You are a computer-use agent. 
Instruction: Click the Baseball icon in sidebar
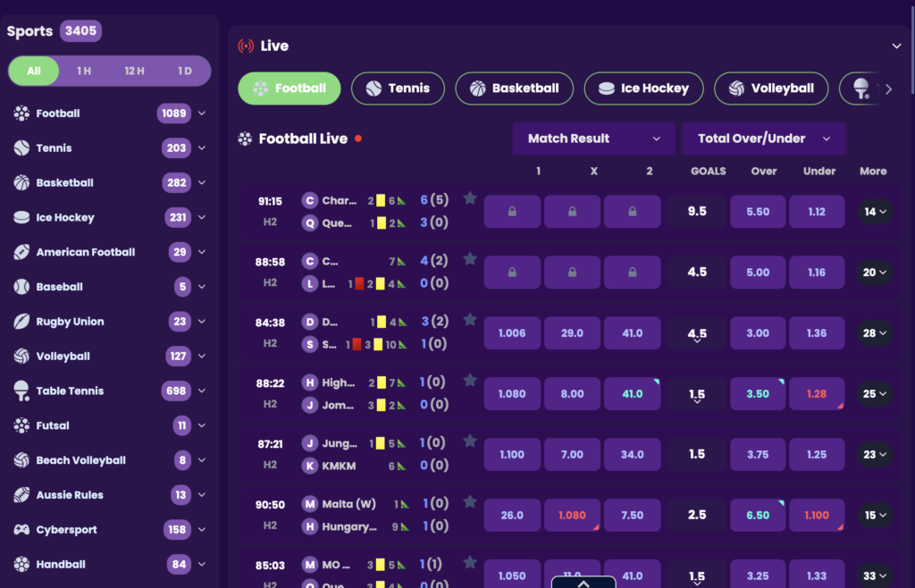21,287
